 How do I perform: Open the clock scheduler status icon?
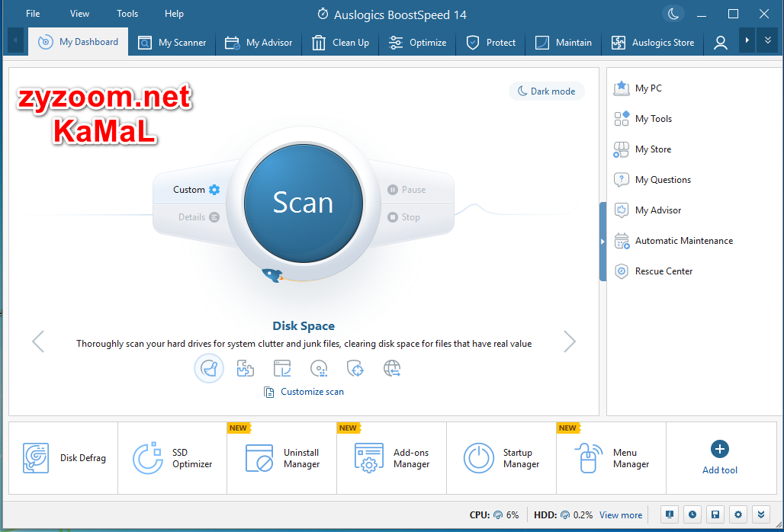pyautogui.click(x=692, y=514)
